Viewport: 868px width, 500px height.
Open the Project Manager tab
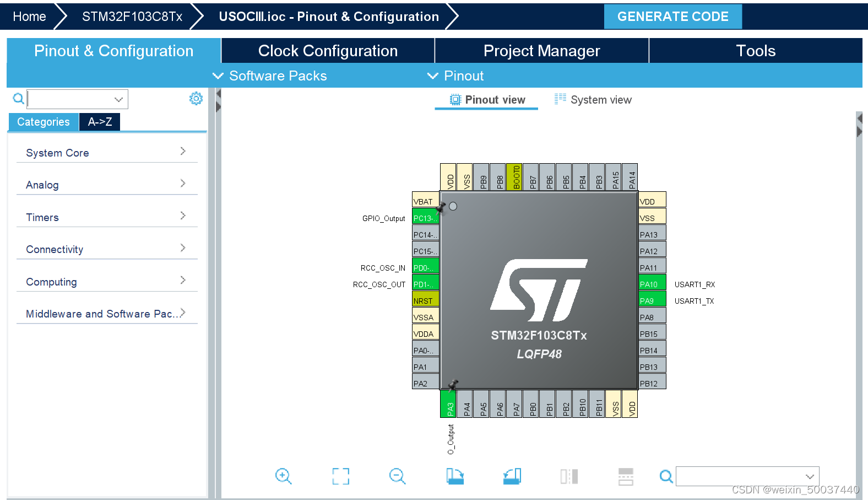542,51
